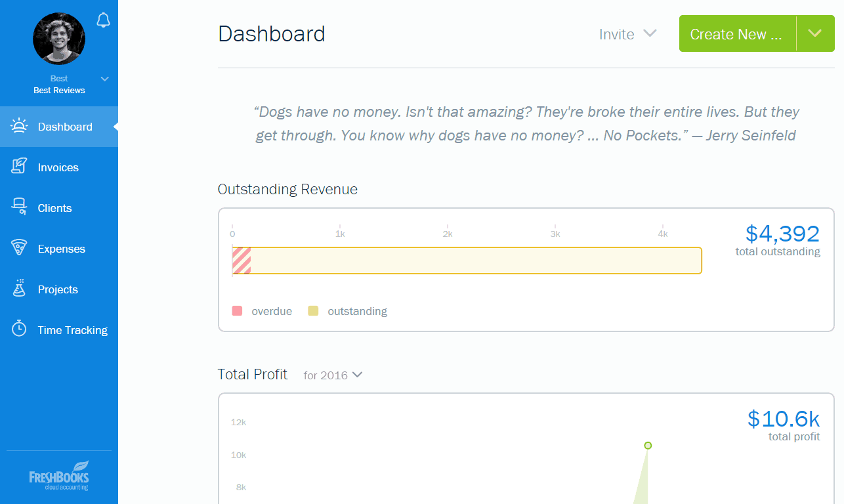Viewport: 844px width, 504px height.
Task: Toggle the outstanding legend swatch
Action: coord(314,310)
